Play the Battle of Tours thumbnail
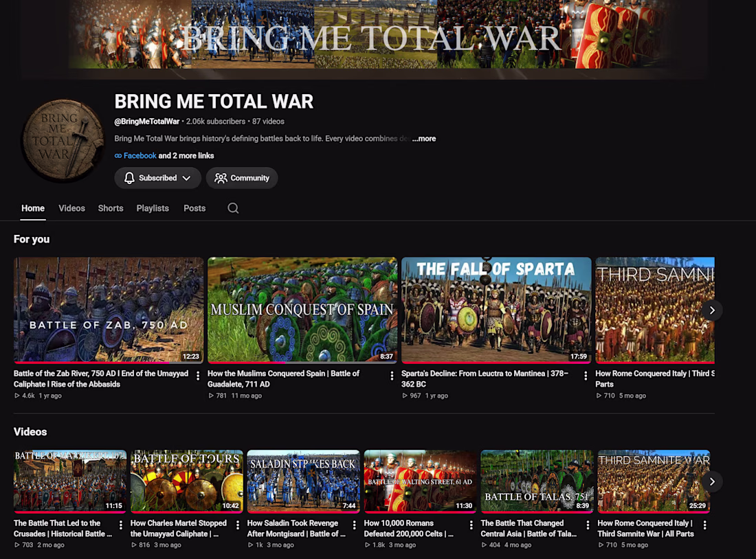Screen dimensions: 756x559 [x=186, y=481]
